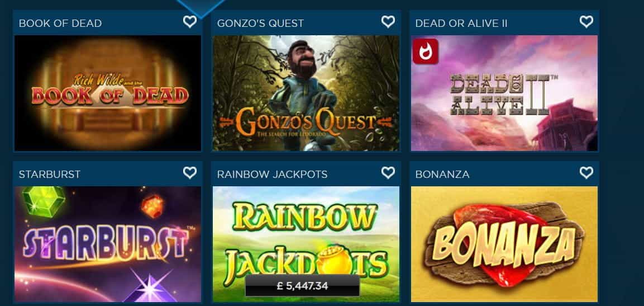Favorite the Book of Dead game
Screen dimensions: 644x306
click(190, 21)
